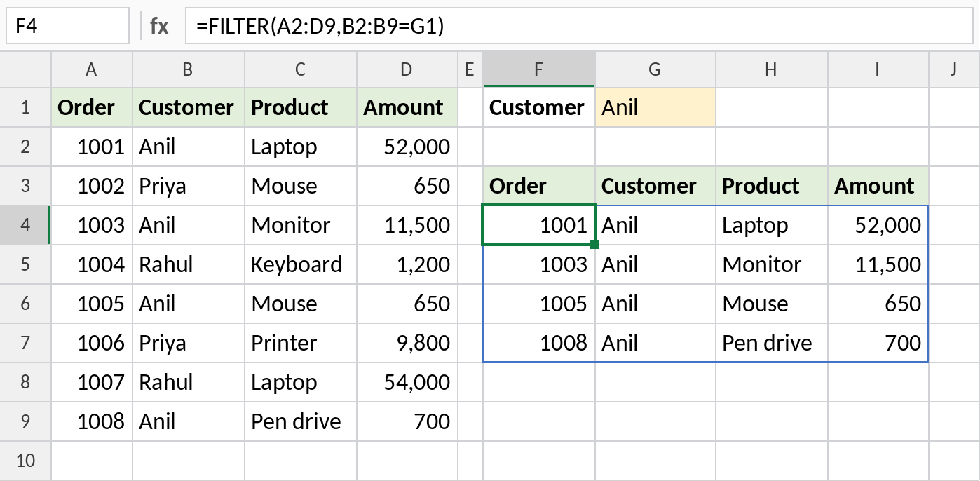Click cell A8 containing 1007

coord(92,382)
